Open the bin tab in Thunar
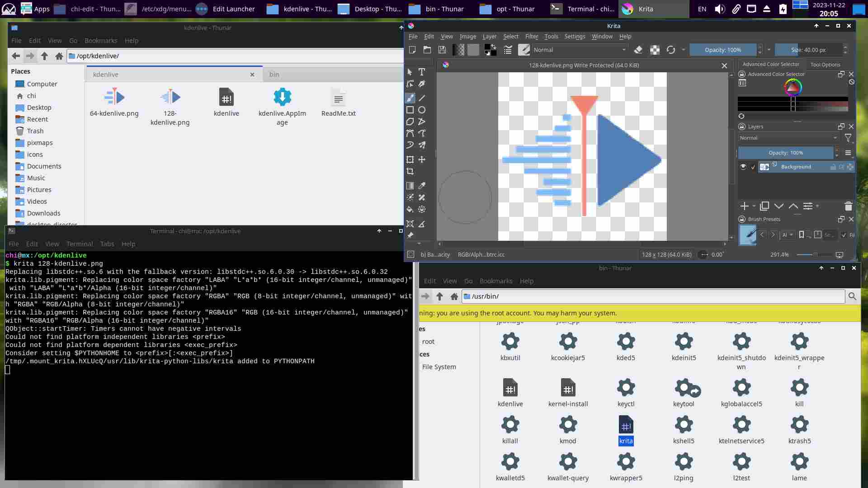 pyautogui.click(x=274, y=75)
